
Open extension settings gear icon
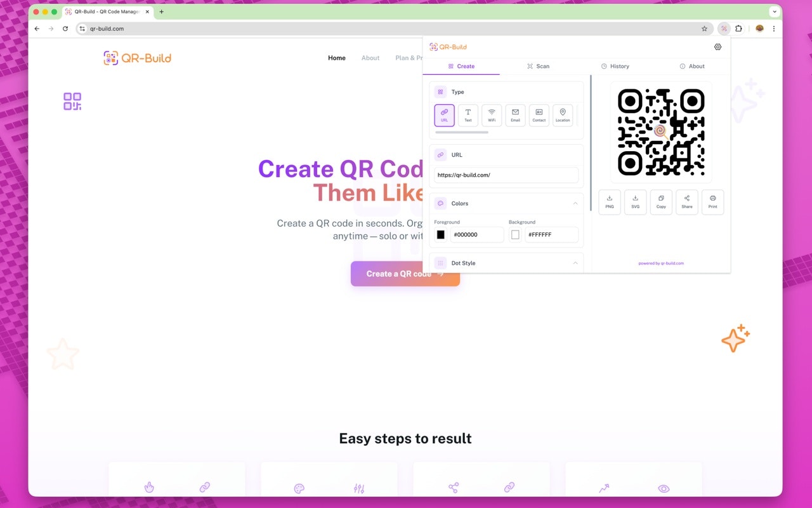(x=718, y=47)
